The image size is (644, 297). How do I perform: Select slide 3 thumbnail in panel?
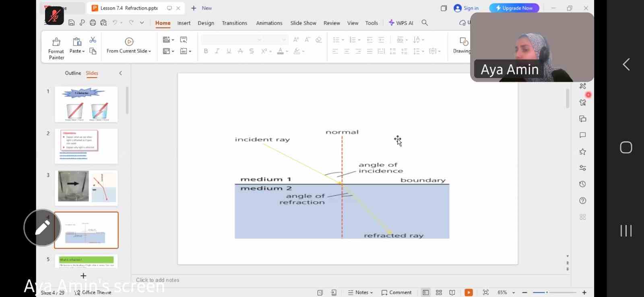click(x=86, y=188)
